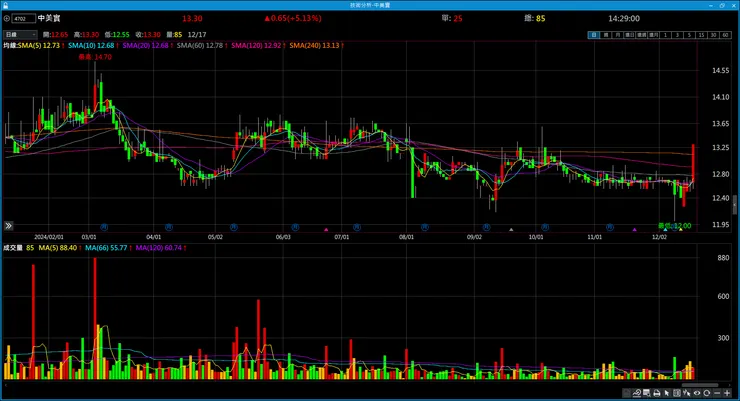Click the window zoom search icon

647,393
